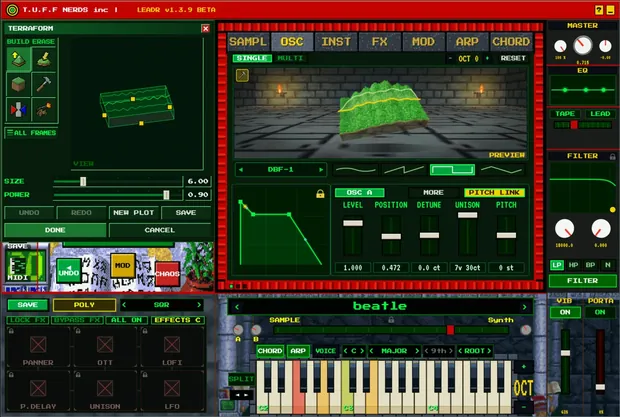Select the sawtooth waveform shape
This screenshot has height=417, width=620.
pyautogui.click(x=404, y=170)
